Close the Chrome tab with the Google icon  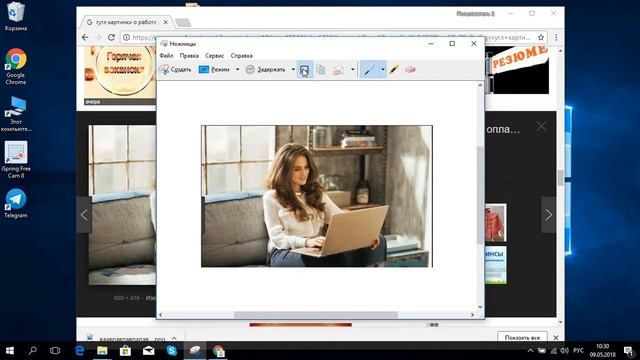(x=165, y=22)
